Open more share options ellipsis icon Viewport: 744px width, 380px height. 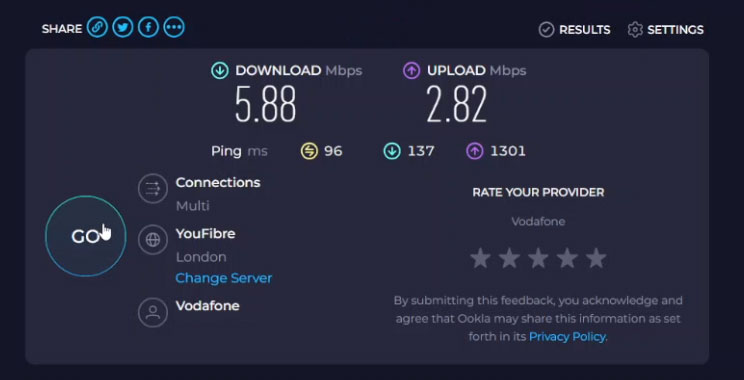click(174, 28)
